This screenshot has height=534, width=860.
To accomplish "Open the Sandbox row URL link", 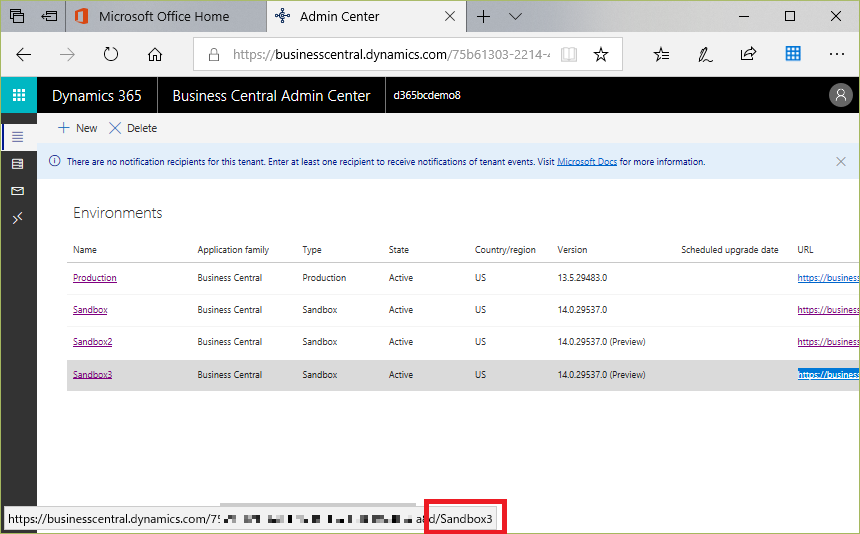I will 828,310.
